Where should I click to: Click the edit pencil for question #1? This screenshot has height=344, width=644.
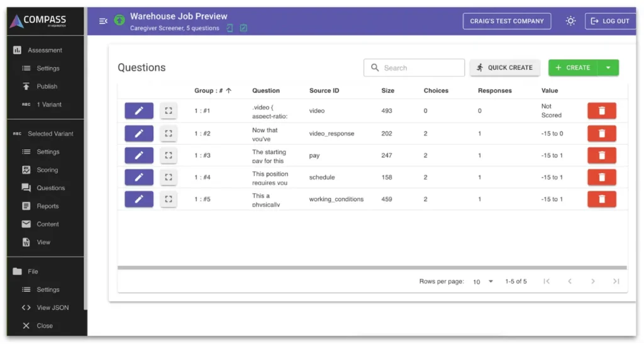[139, 111]
